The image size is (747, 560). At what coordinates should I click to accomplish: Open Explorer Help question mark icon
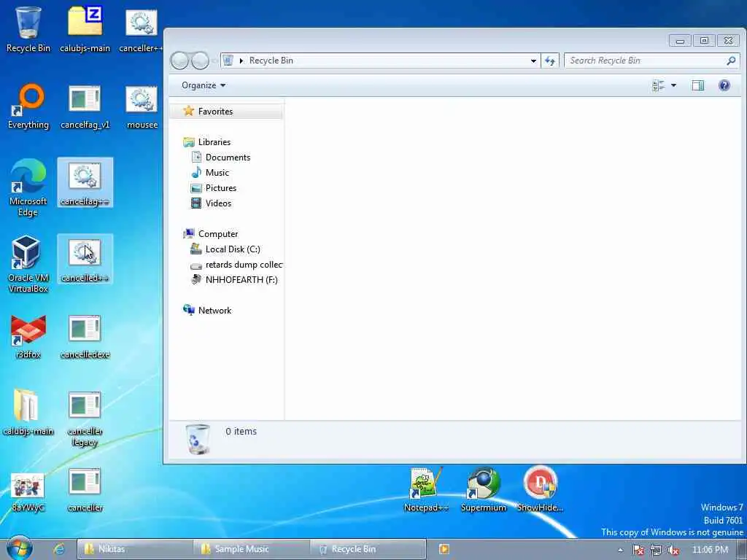(x=724, y=86)
